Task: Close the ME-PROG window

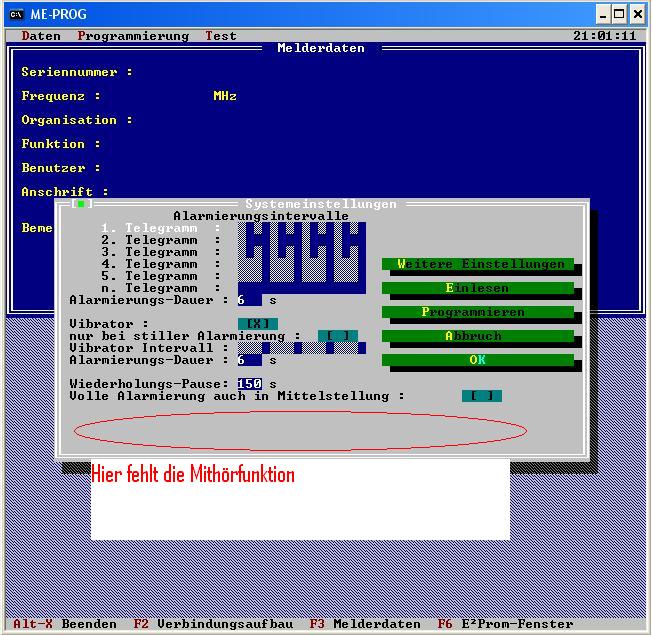Action: click(637, 15)
